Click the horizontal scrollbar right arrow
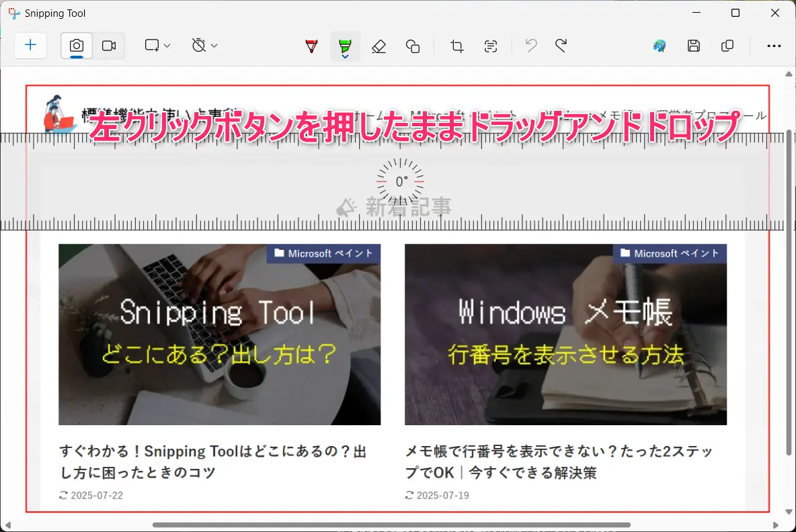The width and height of the screenshot is (796, 532). click(x=775, y=525)
